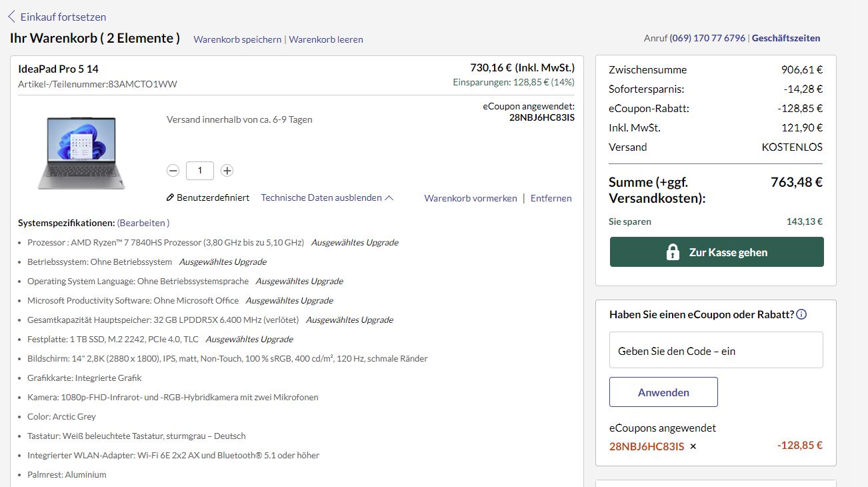The height and width of the screenshot is (487, 868).
Task: Click the Anwenden coupon button
Action: point(663,392)
